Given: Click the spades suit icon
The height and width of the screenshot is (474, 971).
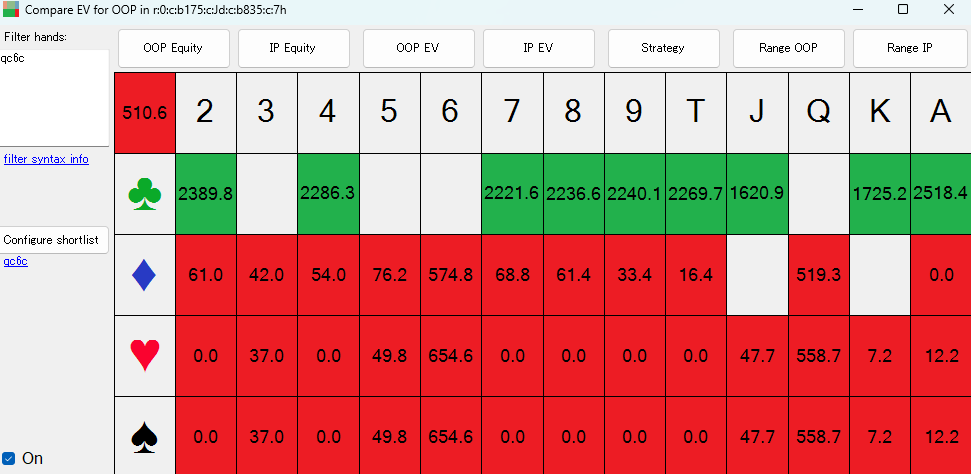Looking at the screenshot, I should coord(146,437).
